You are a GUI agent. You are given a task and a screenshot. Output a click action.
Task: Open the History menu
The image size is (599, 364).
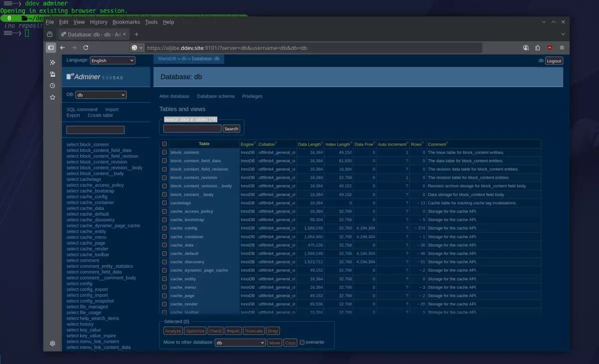click(98, 22)
